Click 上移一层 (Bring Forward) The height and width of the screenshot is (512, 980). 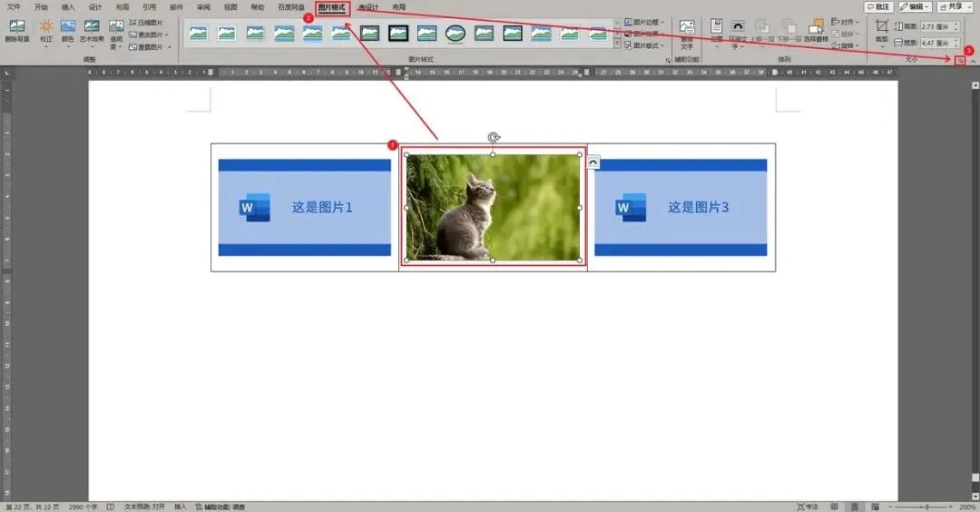point(762,31)
